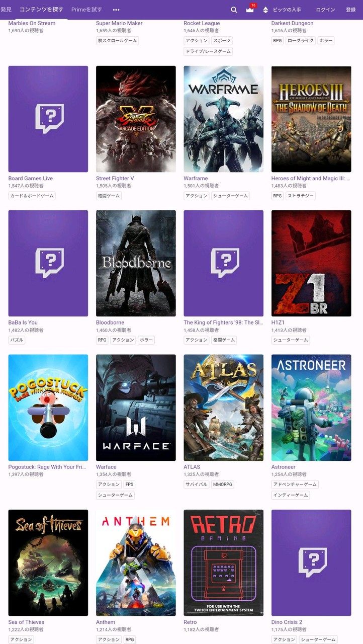Image resolution: width=363 pixels, height=644 pixels.
Task: Select the ローグライク tag under Darkest Dungeon
Action: tap(301, 41)
